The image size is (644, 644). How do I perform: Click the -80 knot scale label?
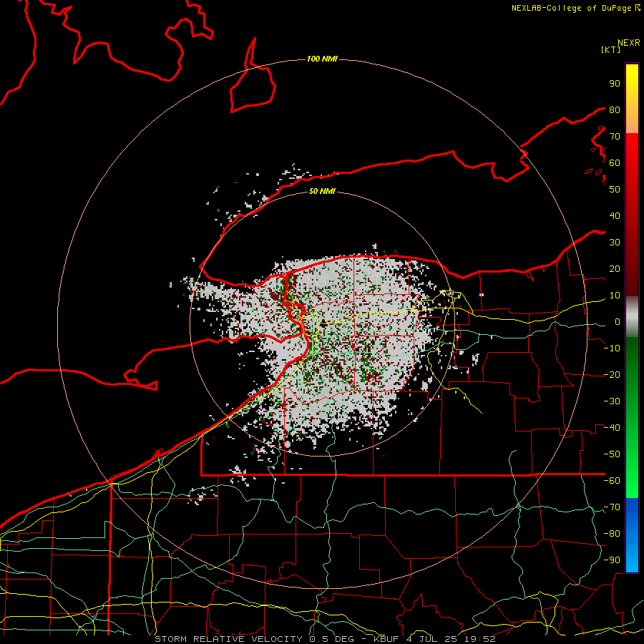[x=612, y=534]
